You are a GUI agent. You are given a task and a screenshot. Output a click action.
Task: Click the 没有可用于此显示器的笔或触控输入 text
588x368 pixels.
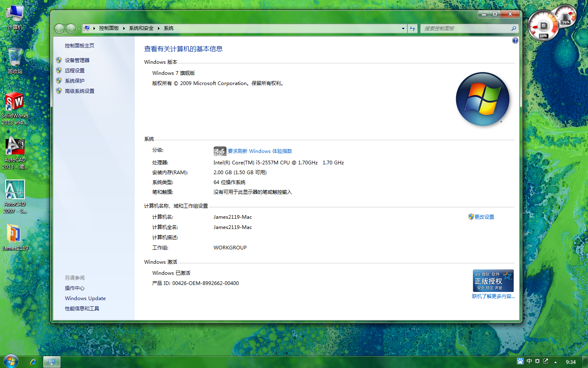(253, 192)
